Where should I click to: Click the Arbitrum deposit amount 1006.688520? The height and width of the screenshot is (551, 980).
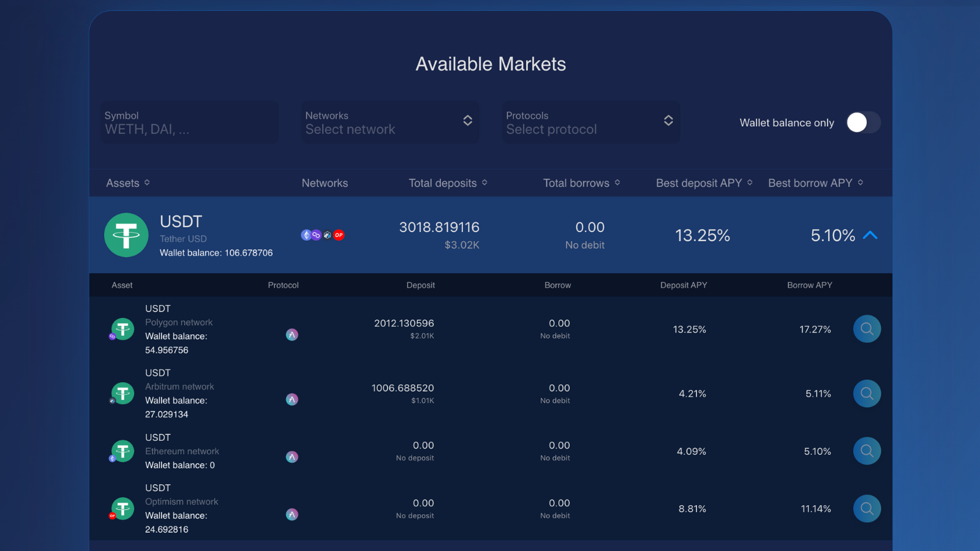(x=402, y=388)
